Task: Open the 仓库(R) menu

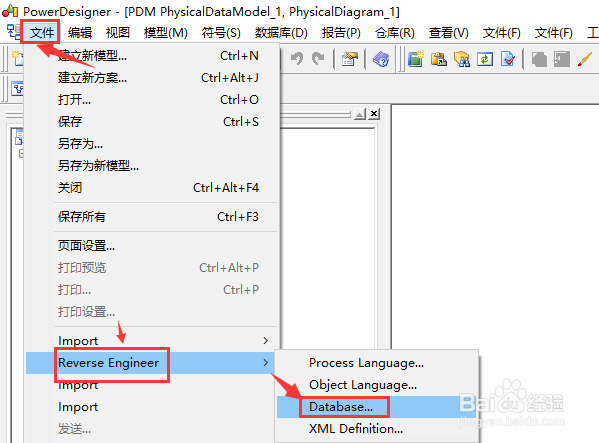Action: click(x=395, y=33)
